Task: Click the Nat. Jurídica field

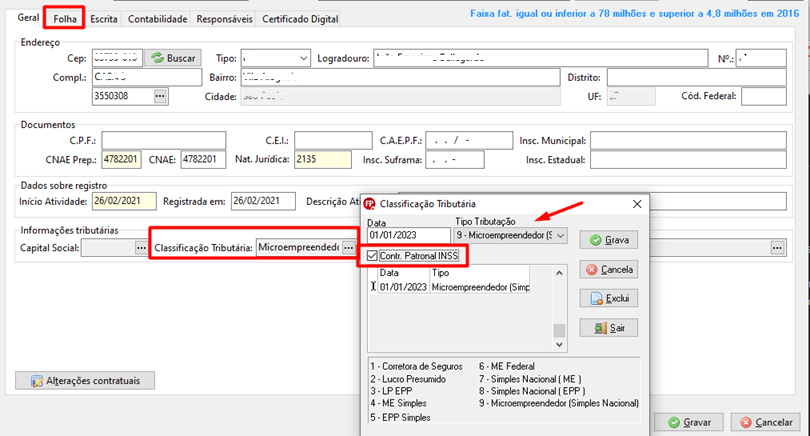Action: pyautogui.click(x=323, y=160)
